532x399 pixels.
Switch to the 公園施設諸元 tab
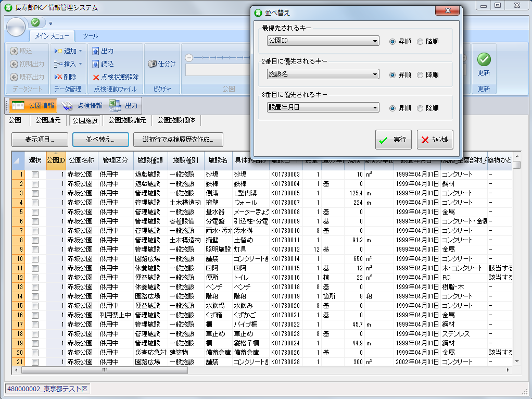click(x=126, y=120)
